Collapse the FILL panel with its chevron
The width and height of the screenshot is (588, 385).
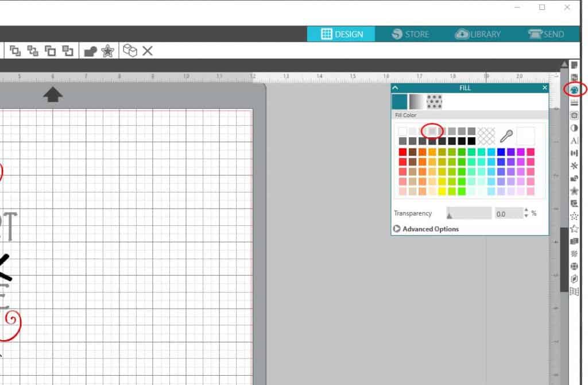click(x=395, y=88)
